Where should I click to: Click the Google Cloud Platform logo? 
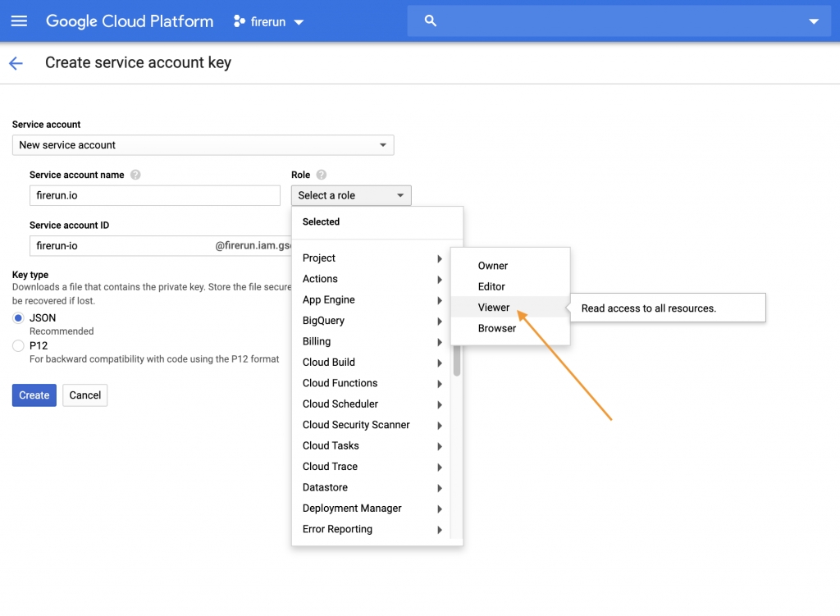pyautogui.click(x=130, y=21)
